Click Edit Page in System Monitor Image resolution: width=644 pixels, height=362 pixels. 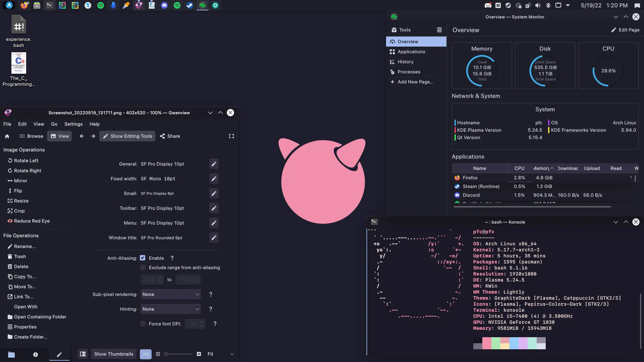(x=625, y=30)
